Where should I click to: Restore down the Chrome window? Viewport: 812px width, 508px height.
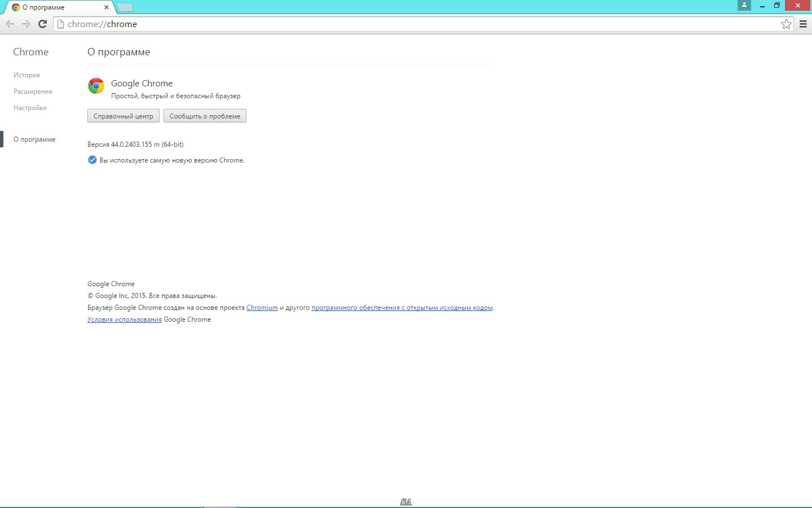pyautogui.click(x=777, y=6)
